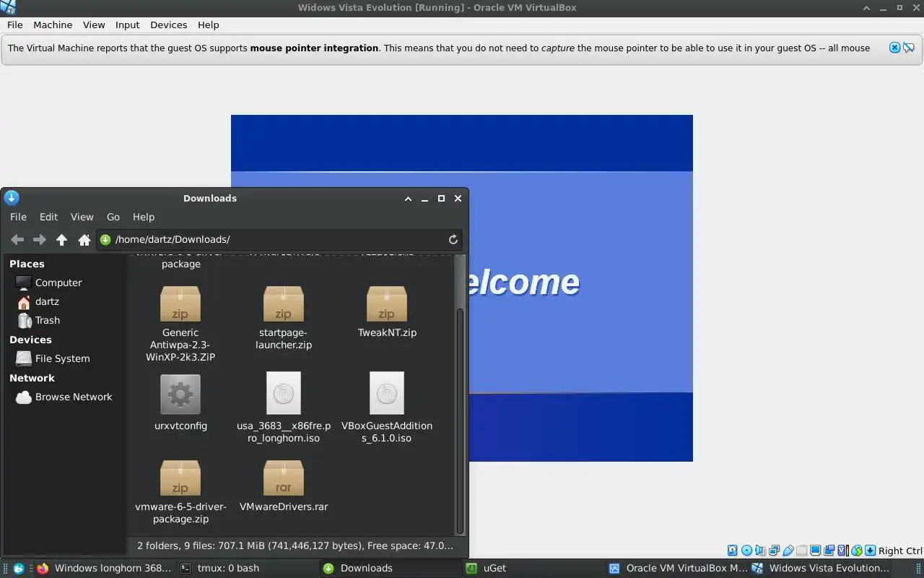This screenshot has width=924, height=578.
Task: Open the application menu icon on taskbar
Action: point(19,569)
